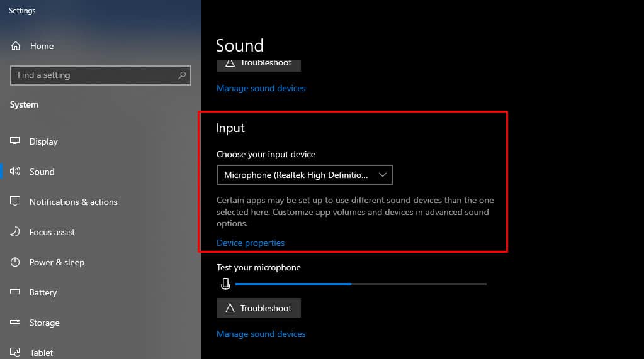Open the Microphone input device dropdown
Viewport: 644px width, 359px height.
click(304, 175)
